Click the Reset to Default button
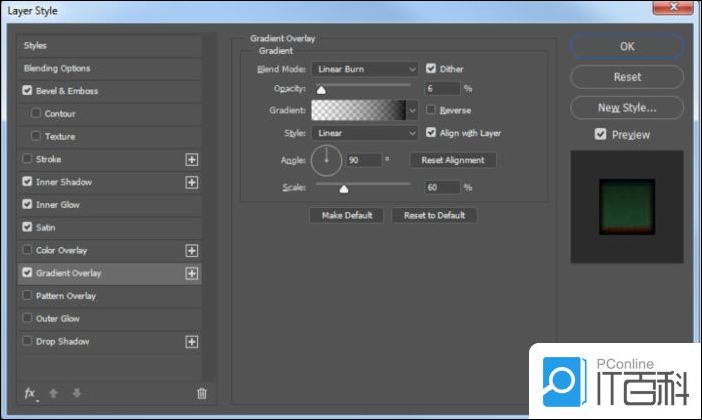 pyautogui.click(x=434, y=215)
